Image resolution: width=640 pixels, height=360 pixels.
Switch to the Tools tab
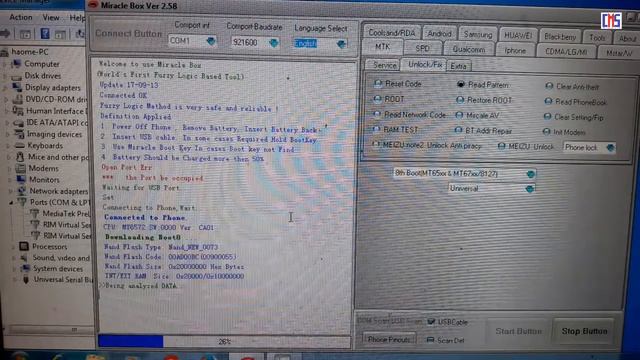pyautogui.click(x=597, y=38)
